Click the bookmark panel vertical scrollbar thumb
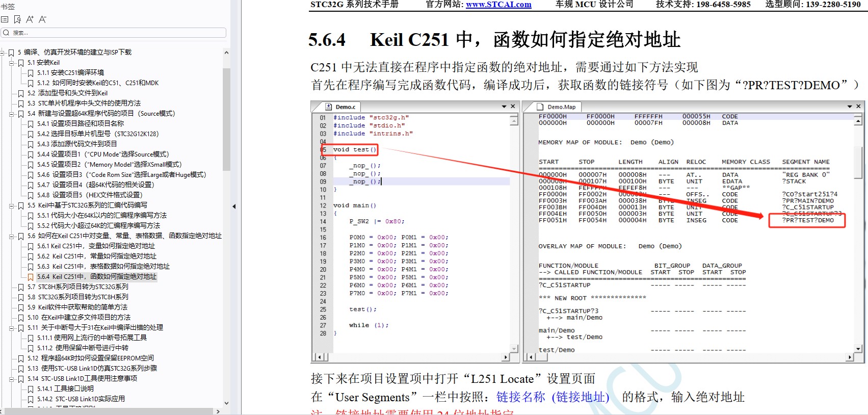The width and height of the screenshot is (868, 415). point(226,119)
